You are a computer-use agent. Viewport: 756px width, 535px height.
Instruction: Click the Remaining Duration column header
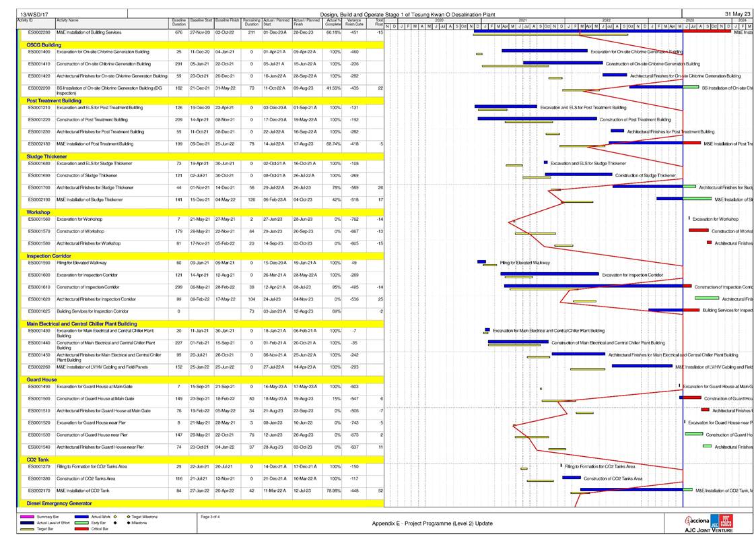[251, 24]
